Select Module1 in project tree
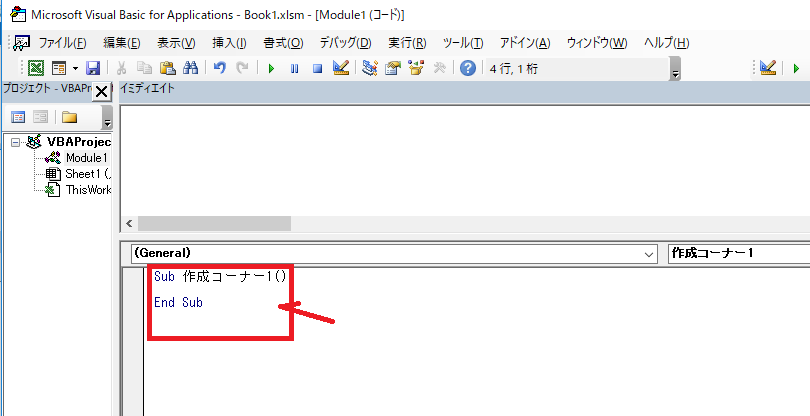The height and width of the screenshot is (416, 810). [86, 158]
